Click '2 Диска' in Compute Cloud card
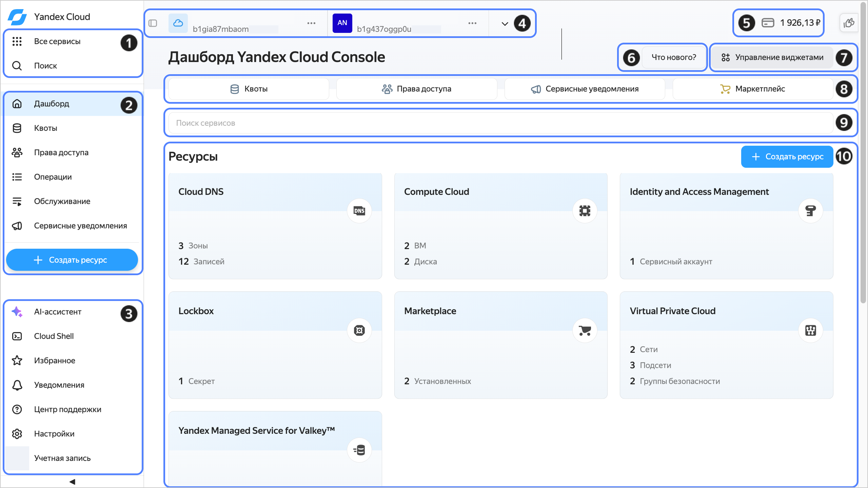Screen dimensions: 868x488 pos(420,262)
